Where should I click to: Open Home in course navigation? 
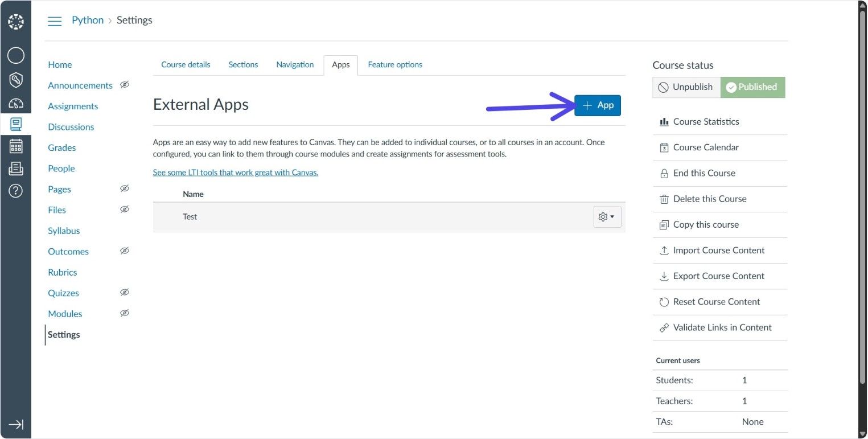[x=60, y=65]
